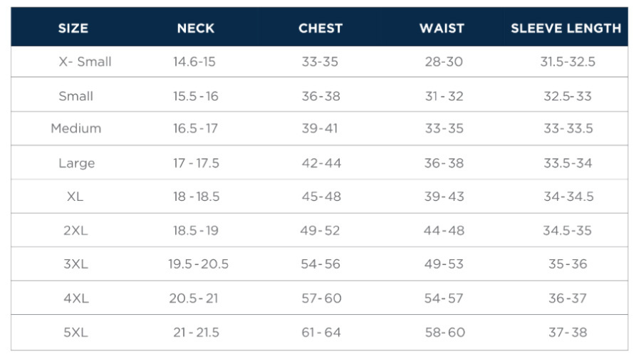Select the Medium size row label

pos(76,129)
